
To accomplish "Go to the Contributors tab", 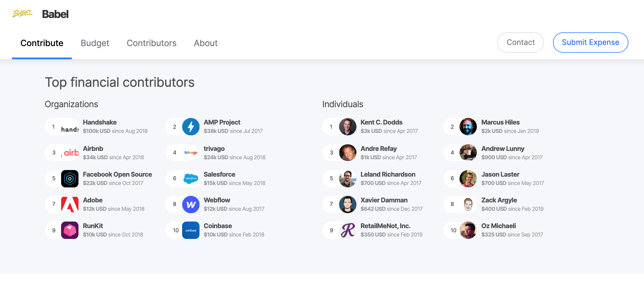I will 152,43.
